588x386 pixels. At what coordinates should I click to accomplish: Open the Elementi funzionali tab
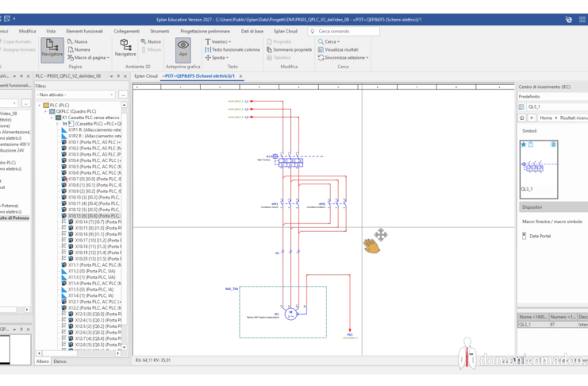click(84, 31)
